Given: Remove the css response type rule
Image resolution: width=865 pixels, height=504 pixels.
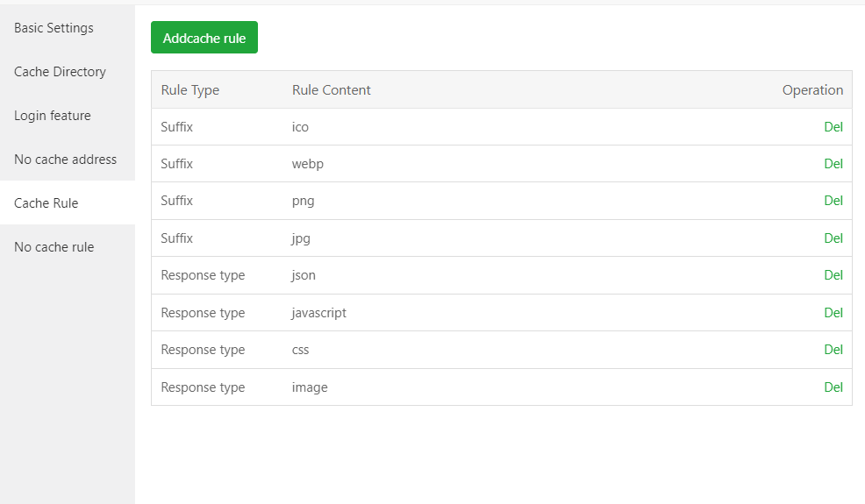Looking at the screenshot, I should [x=833, y=350].
